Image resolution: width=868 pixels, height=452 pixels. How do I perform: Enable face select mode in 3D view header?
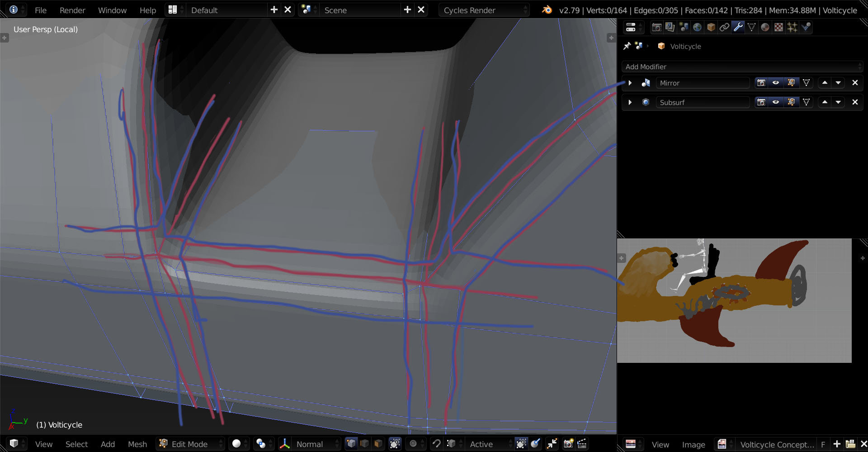[378, 444]
